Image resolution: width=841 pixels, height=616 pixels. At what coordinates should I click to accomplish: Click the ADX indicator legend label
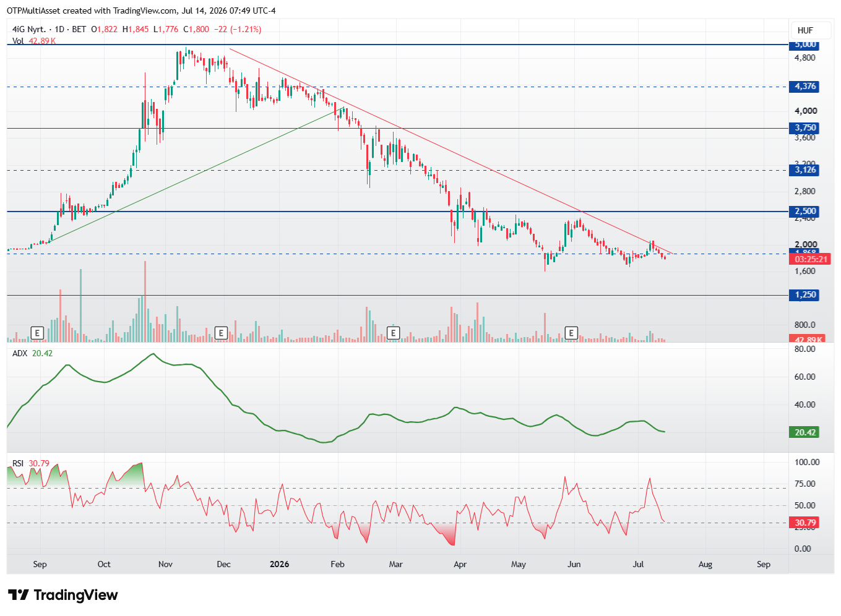pyautogui.click(x=20, y=353)
